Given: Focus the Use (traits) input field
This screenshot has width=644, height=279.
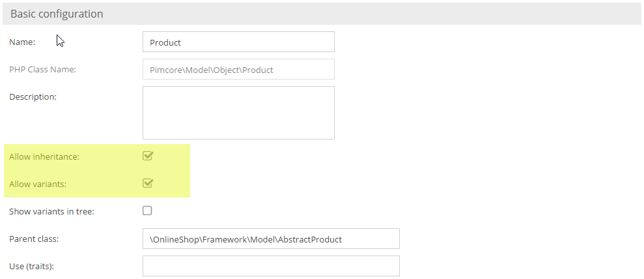Looking at the screenshot, I should (x=271, y=266).
